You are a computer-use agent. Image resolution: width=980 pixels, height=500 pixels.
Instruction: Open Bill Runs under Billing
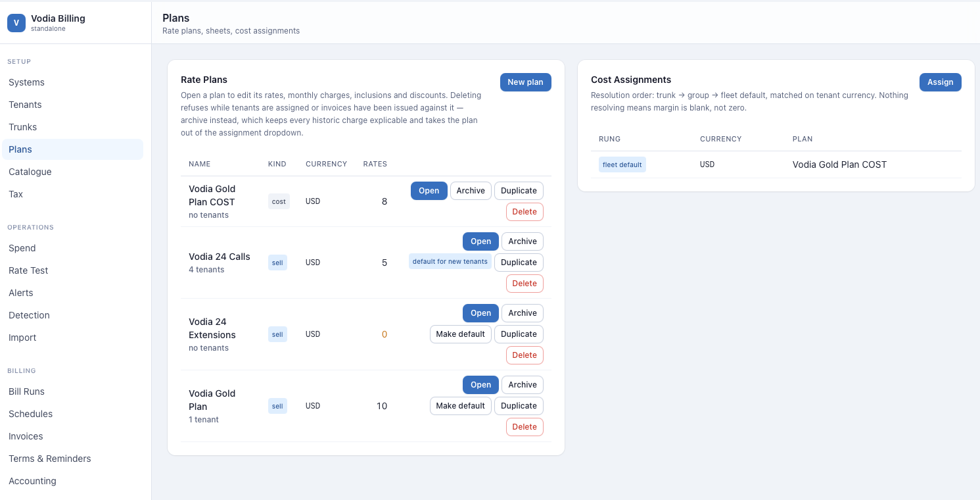tap(72, 391)
